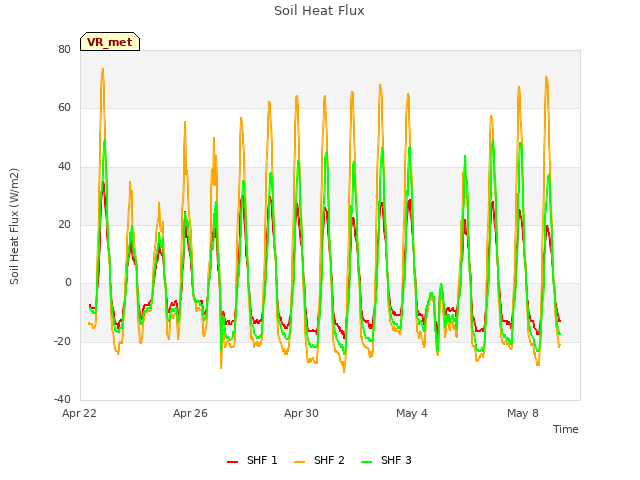The height and width of the screenshot is (480, 640).
Task: Click the VR_met annotation label
Action: point(110,42)
